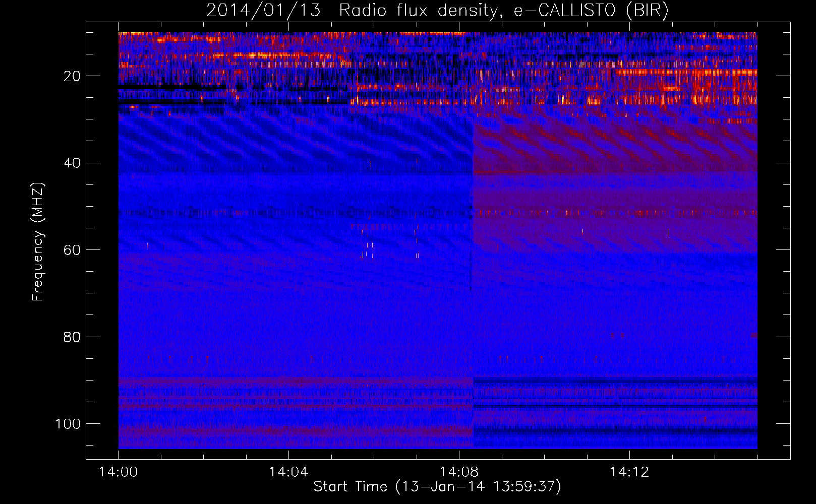The width and height of the screenshot is (816, 504).
Task: Click the 'Frequency (MHZ)' axis label
Action: click(x=38, y=241)
